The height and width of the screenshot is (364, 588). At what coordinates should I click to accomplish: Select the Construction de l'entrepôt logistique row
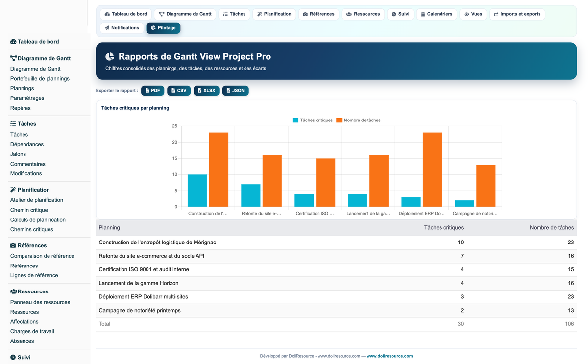tap(336, 243)
